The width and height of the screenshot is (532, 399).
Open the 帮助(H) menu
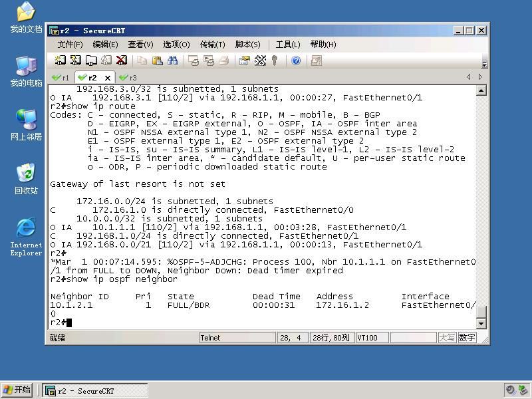pyautogui.click(x=323, y=45)
